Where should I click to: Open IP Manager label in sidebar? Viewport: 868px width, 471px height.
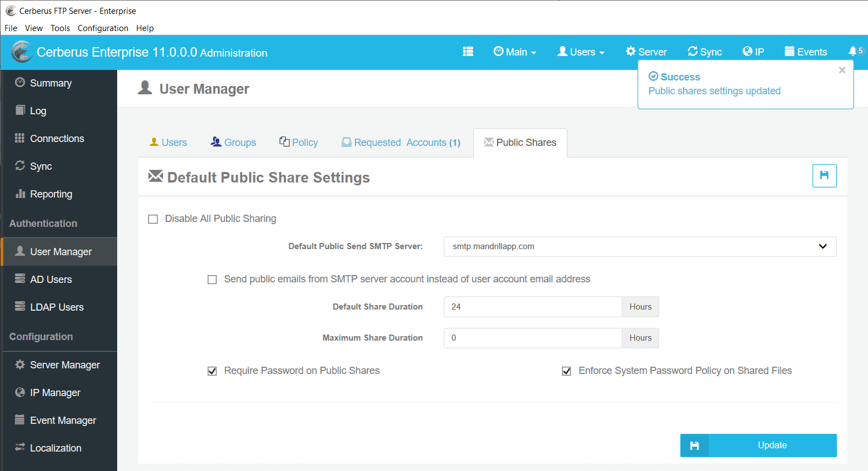click(x=55, y=393)
